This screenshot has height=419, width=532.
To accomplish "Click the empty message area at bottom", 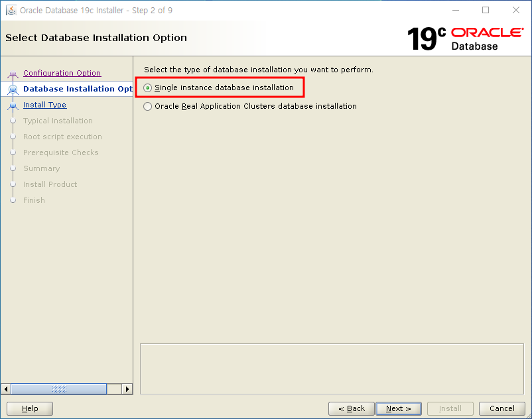I will click(x=332, y=369).
